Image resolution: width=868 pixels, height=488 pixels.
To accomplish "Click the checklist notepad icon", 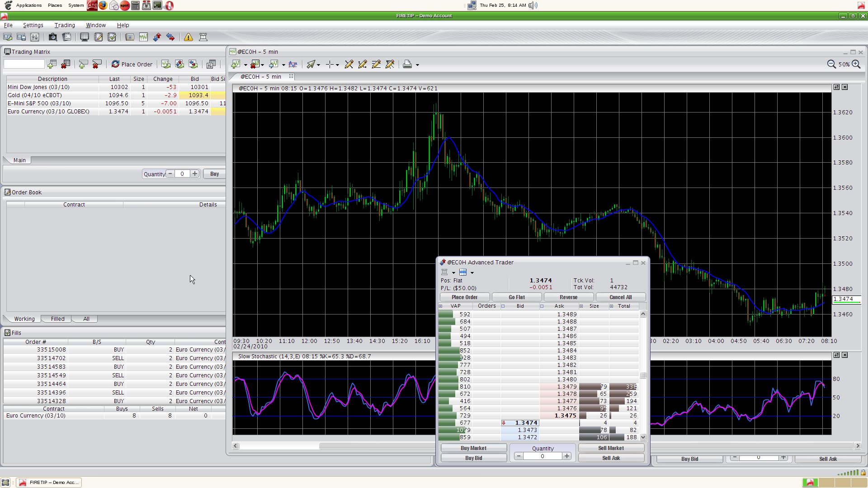I will (112, 37).
